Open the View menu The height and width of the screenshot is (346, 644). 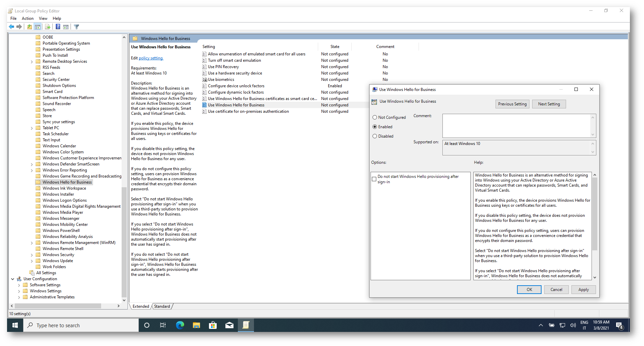click(x=43, y=18)
